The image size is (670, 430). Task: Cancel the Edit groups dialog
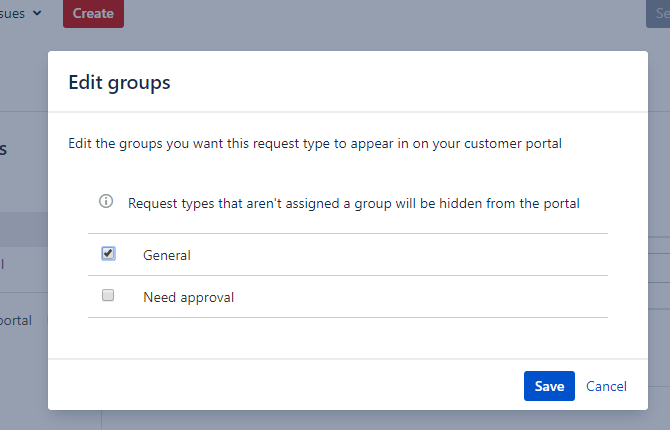(x=606, y=386)
